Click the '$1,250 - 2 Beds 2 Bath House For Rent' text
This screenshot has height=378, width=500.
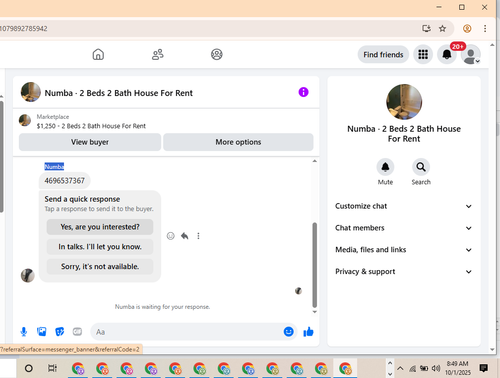91,126
